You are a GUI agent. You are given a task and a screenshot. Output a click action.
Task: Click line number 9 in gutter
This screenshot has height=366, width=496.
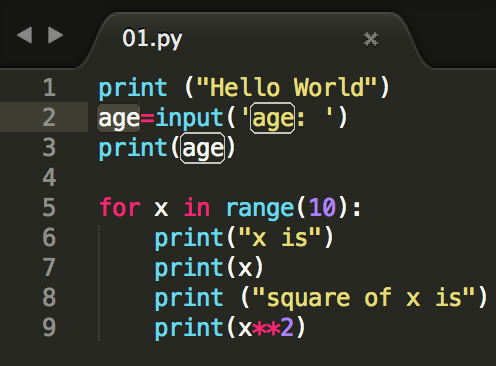tap(49, 327)
